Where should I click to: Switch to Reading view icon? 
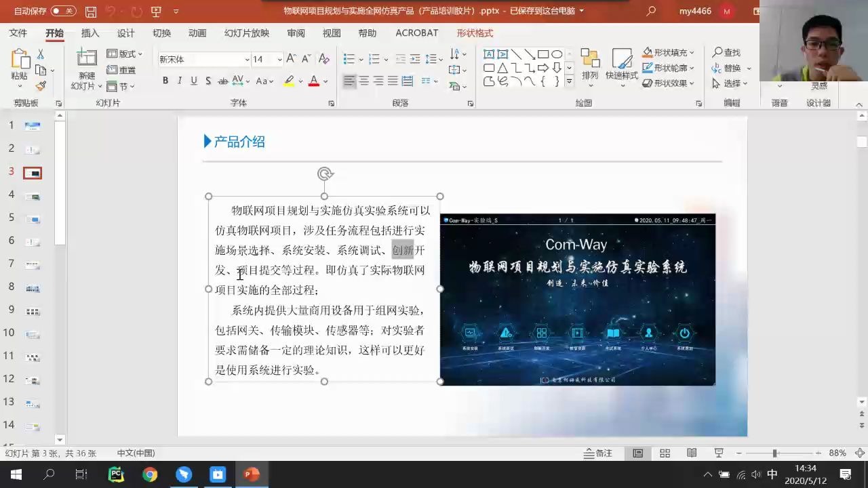click(692, 453)
